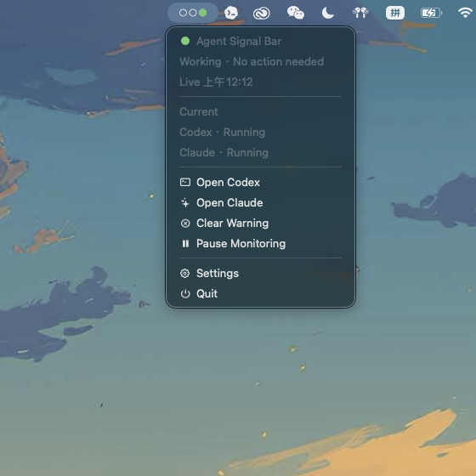This screenshot has height=476, width=476.
Task: Click the 'Claude · Running' status row
Action: pyautogui.click(x=224, y=153)
